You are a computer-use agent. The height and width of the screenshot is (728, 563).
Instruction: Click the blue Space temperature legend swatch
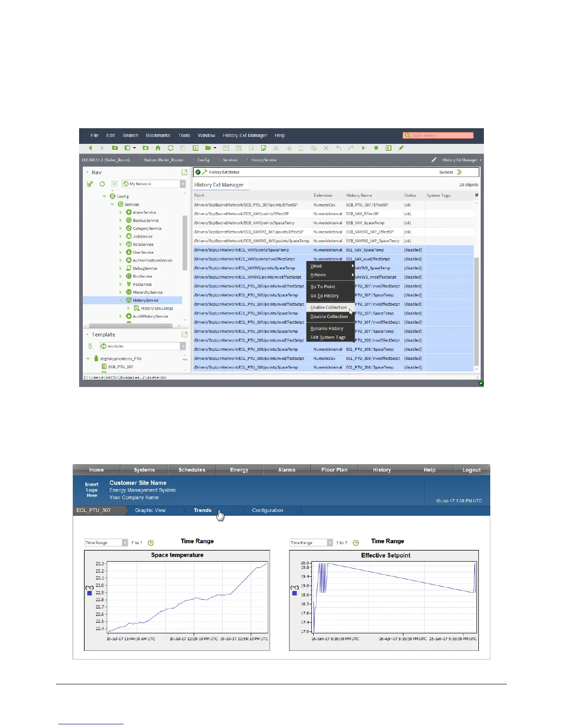click(89, 593)
